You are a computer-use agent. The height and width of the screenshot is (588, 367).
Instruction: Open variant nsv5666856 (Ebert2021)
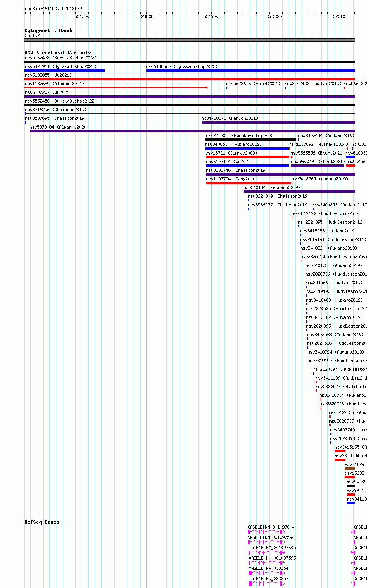[318, 153]
